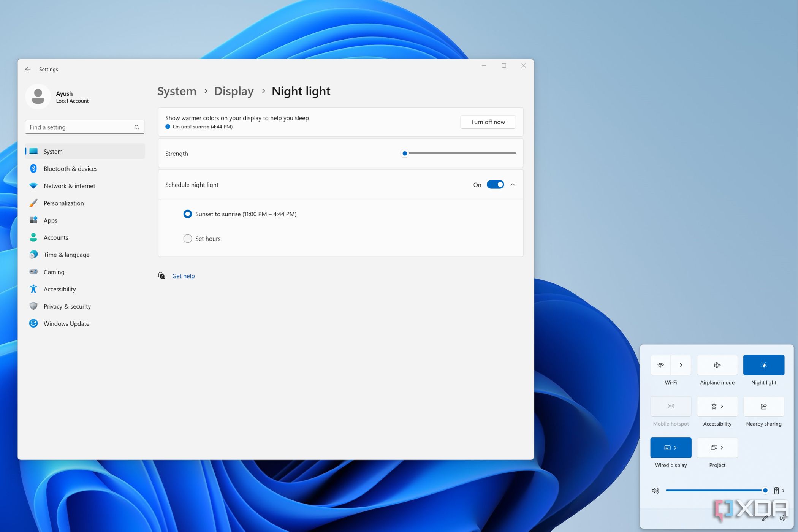Click the night light Strength slider track

[x=462, y=153]
